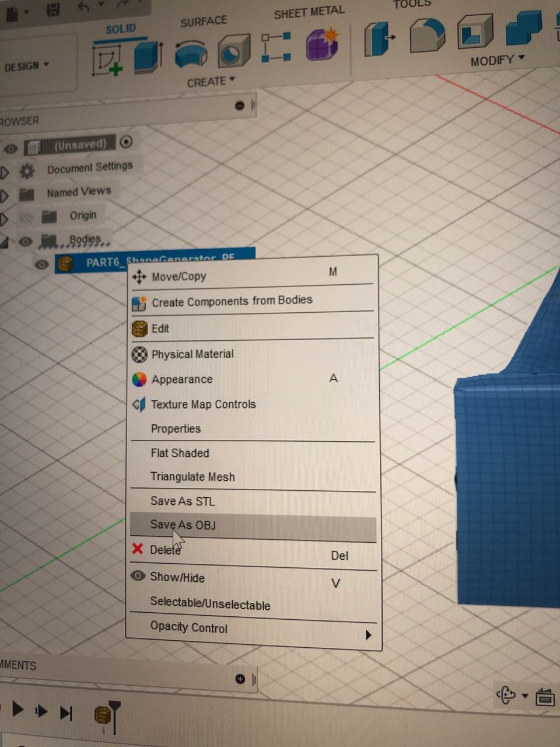Image resolution: width=560 pixels, height=747 pixels.
Task: Click the PART6 mesh body icon in browser
Action: [x=65, y=264]
